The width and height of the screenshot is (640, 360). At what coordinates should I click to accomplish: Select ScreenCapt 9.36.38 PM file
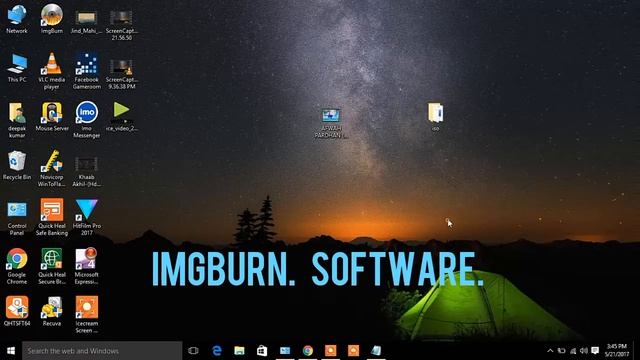tap(122, 73)
